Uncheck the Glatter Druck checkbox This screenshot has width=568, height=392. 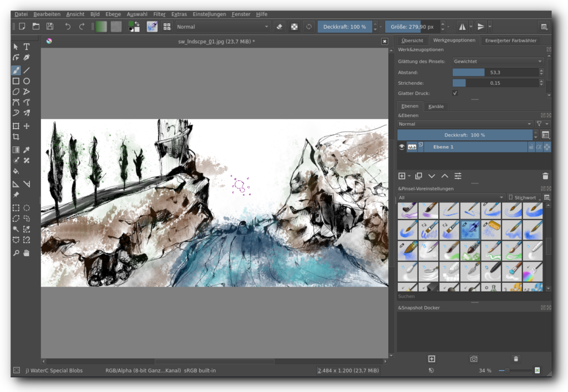tap(455, 93)
